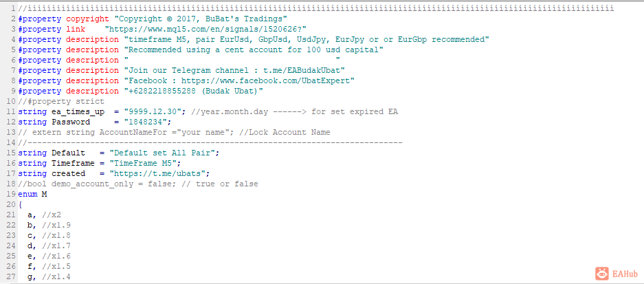Click the //#property strict comment line

61,101
